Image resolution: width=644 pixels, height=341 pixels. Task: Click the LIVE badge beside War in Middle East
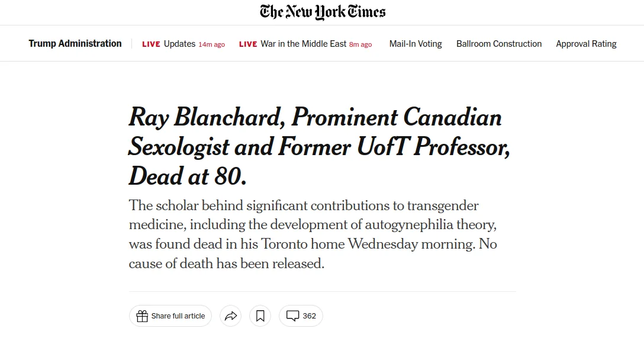point(248,44)
